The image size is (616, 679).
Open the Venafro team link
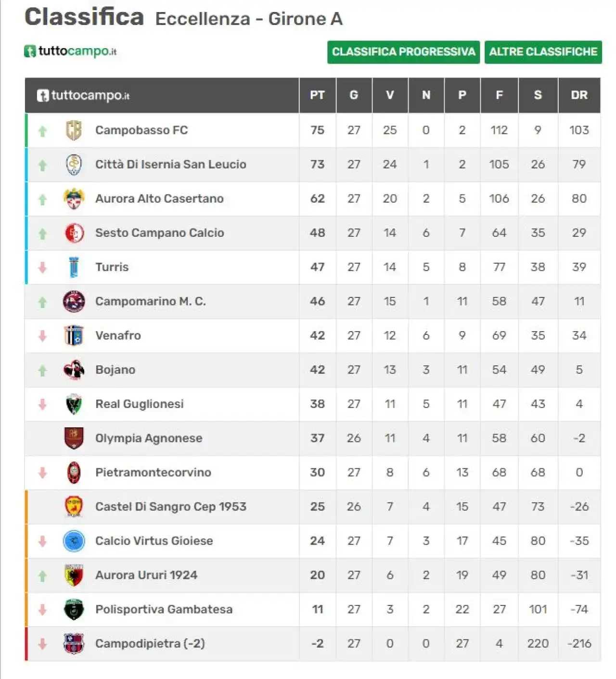tap(118, 335)
